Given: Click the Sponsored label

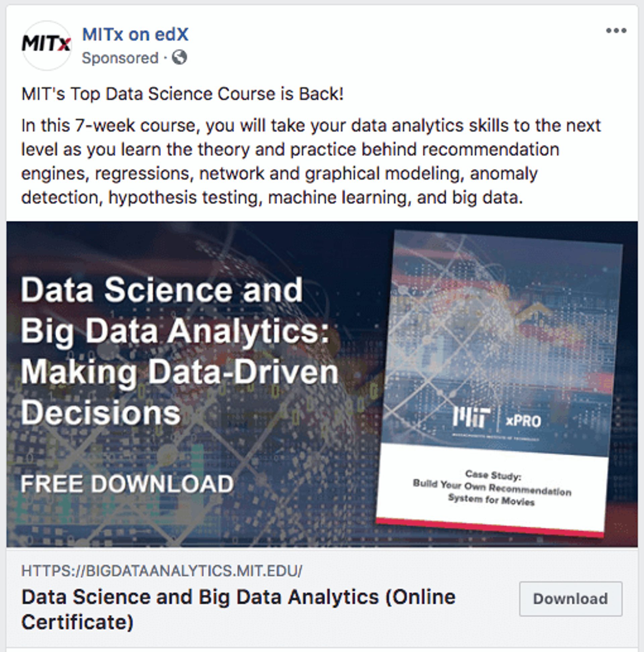Looking at the screenshot, I should 120,58.
